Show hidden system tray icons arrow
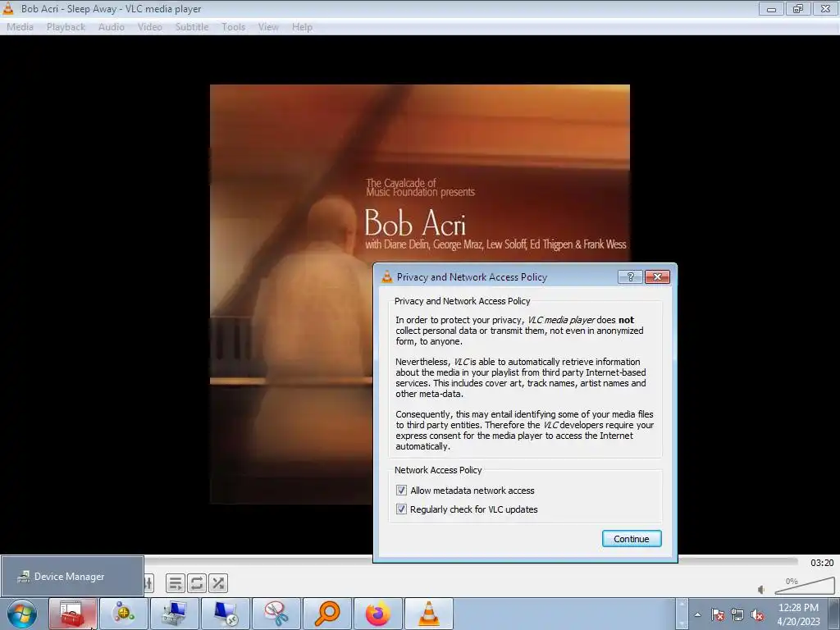 point(697,614)
